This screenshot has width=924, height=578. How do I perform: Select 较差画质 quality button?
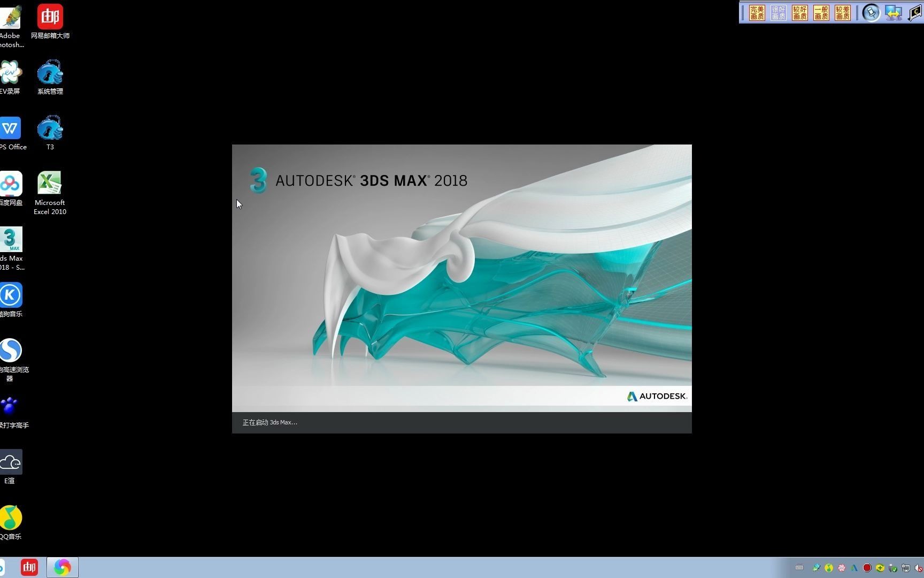pos(842,13)
